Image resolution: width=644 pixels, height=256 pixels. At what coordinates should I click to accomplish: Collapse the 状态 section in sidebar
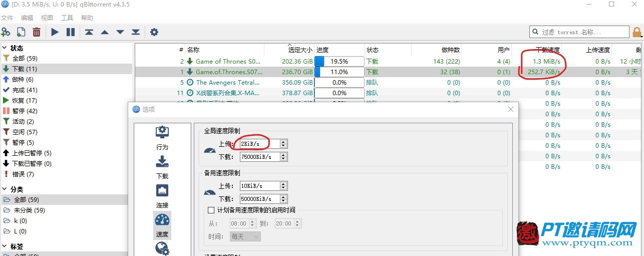(x=5, y=48)
